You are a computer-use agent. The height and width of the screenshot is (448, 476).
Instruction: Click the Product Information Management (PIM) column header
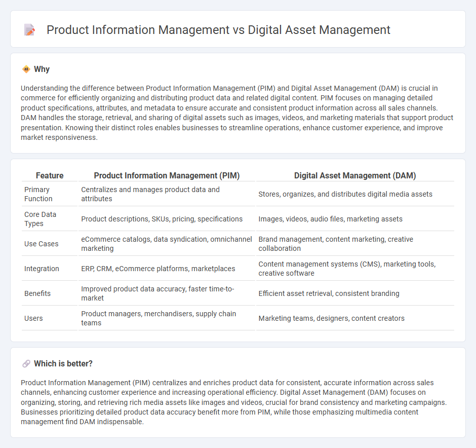[x=167, y=175]
